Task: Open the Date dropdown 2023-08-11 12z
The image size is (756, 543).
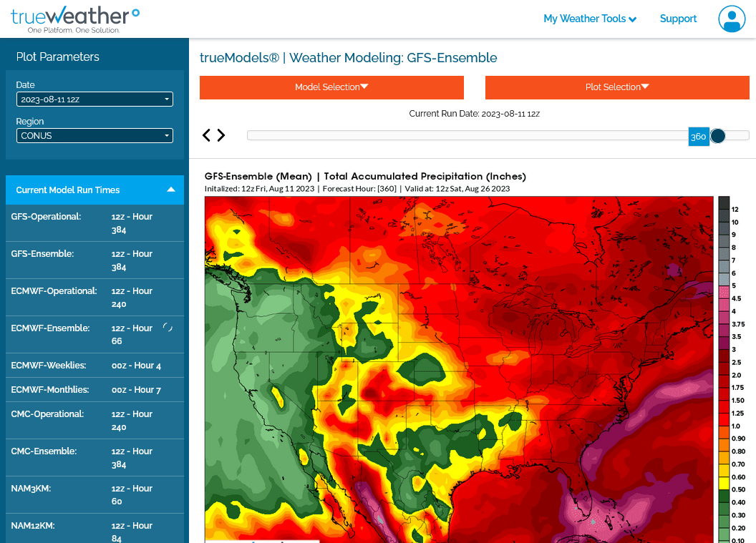Action: [x=94, y=99]
